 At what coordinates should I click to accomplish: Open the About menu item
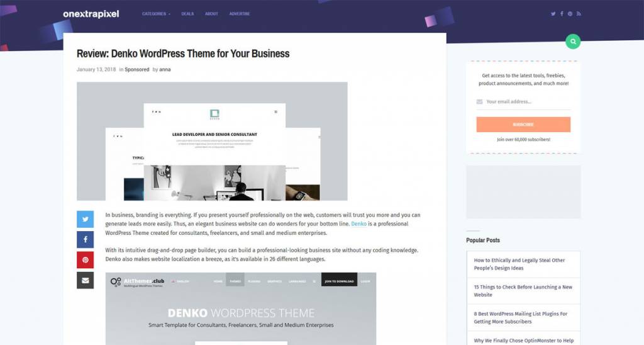tap(211, 14)
